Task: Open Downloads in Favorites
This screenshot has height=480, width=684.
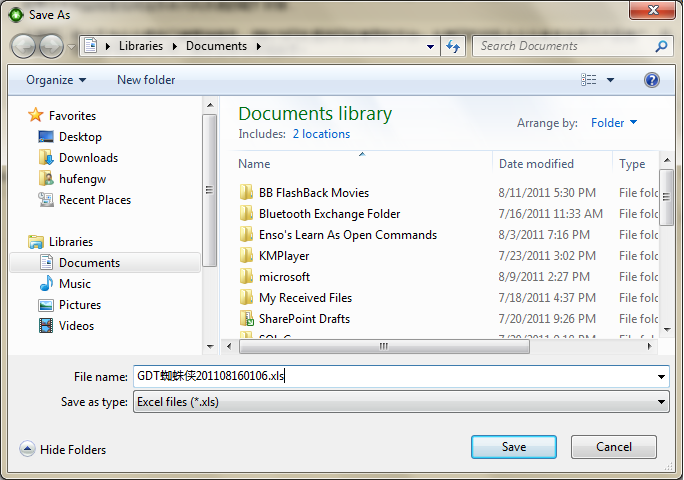Action: tap(89, 158)
